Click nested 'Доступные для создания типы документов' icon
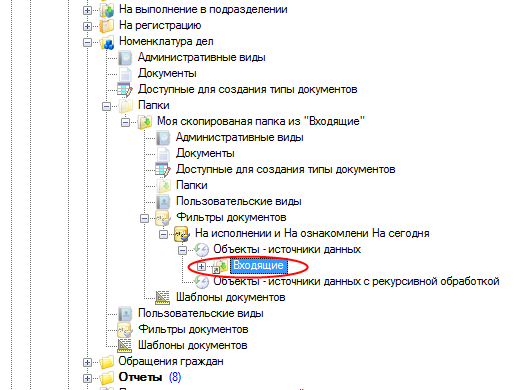Screen dimensions: 528x390 point(163,170)
